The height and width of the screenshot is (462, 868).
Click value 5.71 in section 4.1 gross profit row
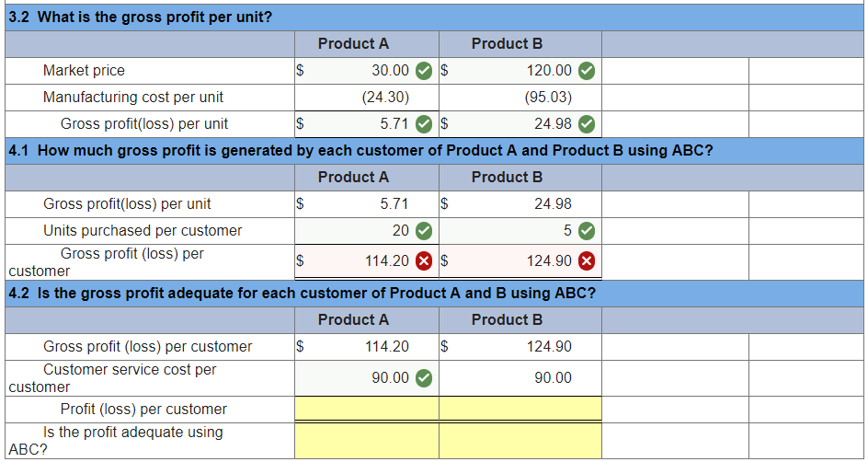pyautogui.click(x=394, y=204)
